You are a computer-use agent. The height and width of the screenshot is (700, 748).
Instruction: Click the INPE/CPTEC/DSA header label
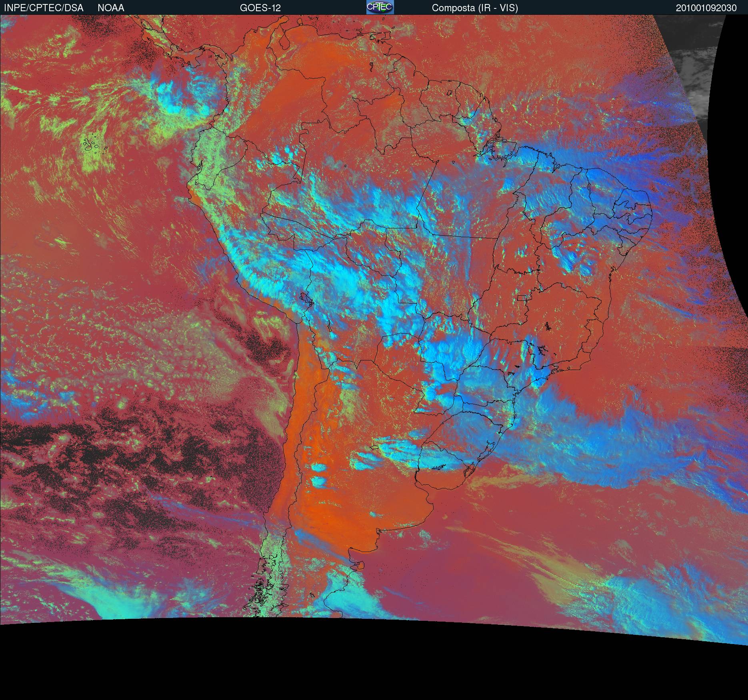coord(44,8)
